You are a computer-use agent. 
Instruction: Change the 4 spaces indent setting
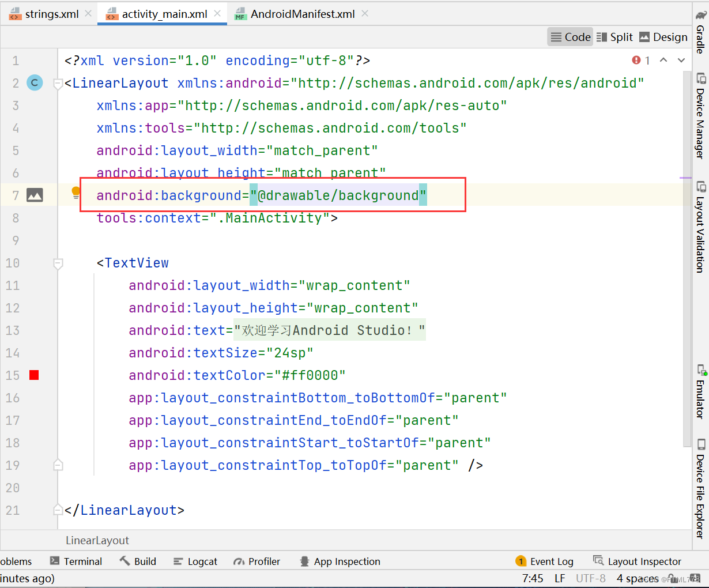point(637,578)
